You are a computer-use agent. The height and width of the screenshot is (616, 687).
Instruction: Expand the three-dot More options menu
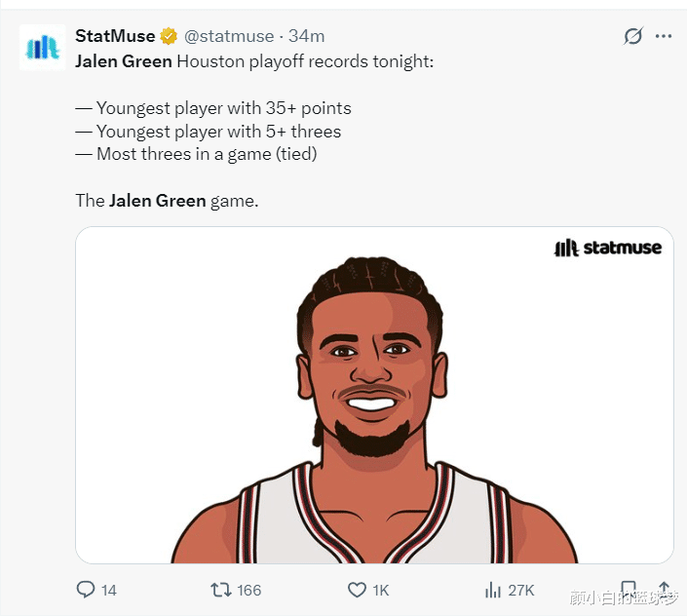click(x=664, y=36)
